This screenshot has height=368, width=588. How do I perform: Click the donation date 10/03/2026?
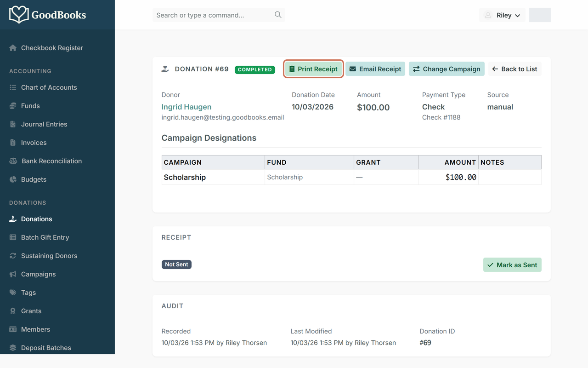[x=312, y=107]
